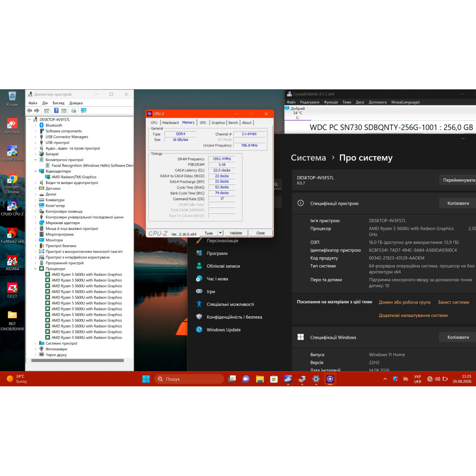Click the volume icon in system tray

pyautogui.click(x=437, y=379)
